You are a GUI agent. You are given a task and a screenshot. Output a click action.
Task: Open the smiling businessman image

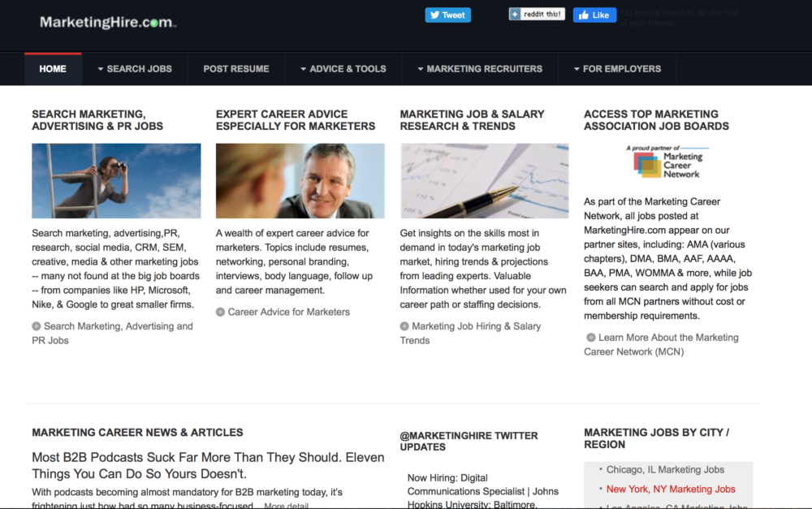[x=300, y=181]
